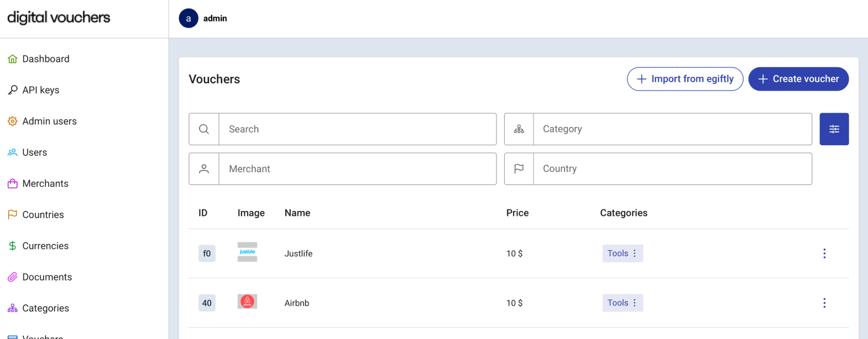
Task: Click the Admin users gear icon
Action: [x=12, y=121]
